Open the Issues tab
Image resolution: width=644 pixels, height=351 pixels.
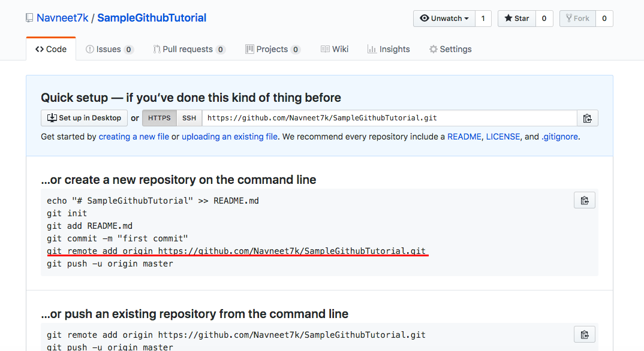[109, 49]
